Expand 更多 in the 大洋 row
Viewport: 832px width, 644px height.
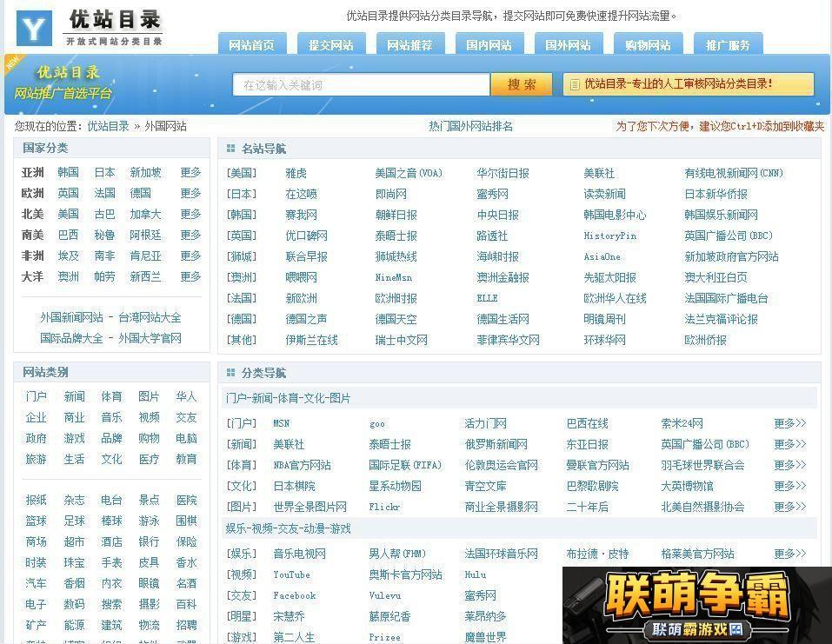pos(190,276)
